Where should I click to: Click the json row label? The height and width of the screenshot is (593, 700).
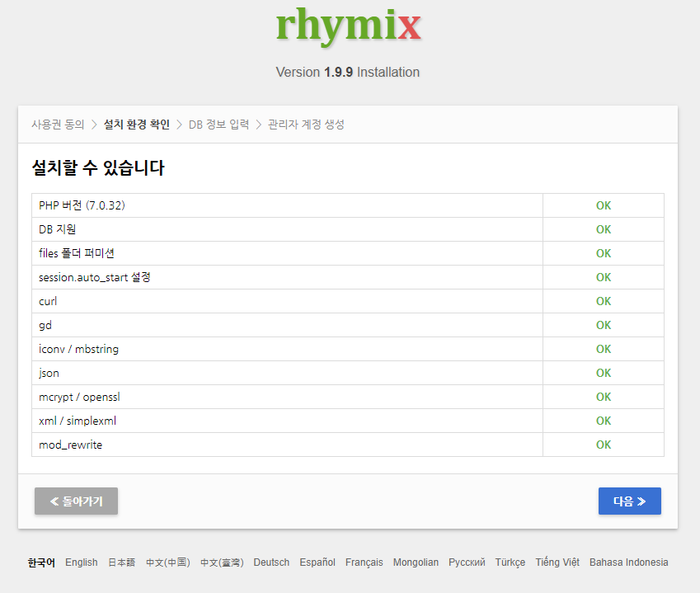click(49, 374)
